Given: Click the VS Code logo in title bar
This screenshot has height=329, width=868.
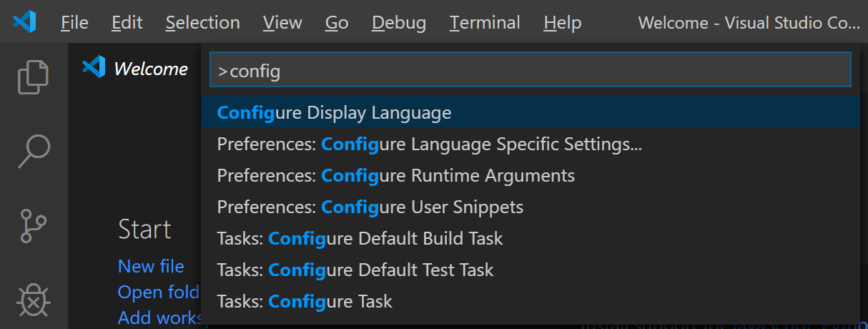Looking at the screenshot, I should (x=24, y=23).
